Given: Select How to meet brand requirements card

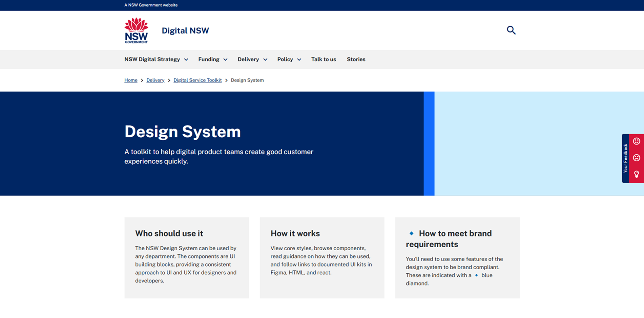Looking at the screenshot, I should tap(457, 258).
